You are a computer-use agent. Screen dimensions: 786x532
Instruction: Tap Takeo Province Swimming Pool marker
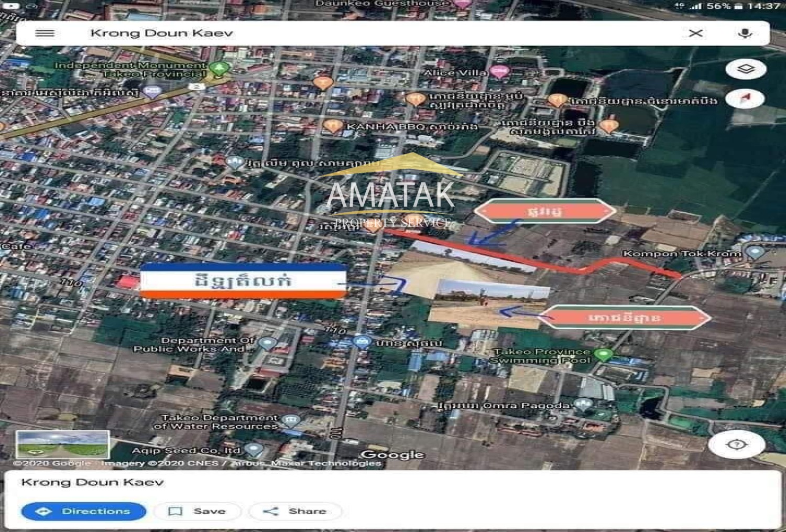604,355
